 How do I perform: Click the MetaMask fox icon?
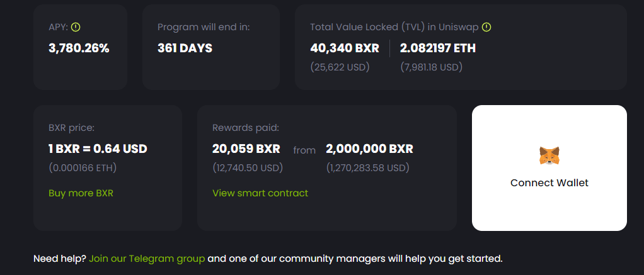pyautogui.click(x=549, y=156)
